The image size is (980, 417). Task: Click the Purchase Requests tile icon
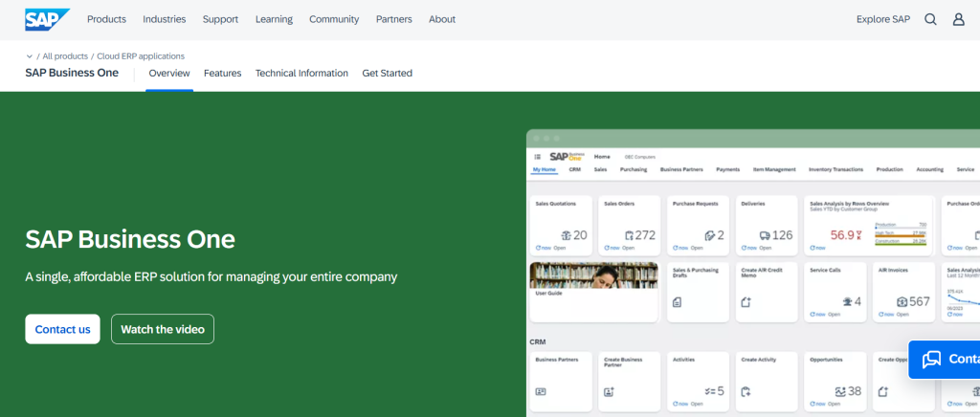pyautogui.click(x=709, y=235)
